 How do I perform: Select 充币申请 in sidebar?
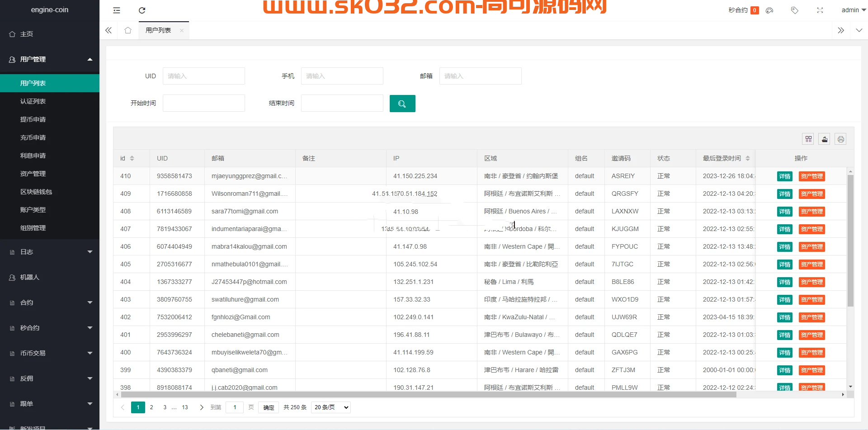(50, 137)
